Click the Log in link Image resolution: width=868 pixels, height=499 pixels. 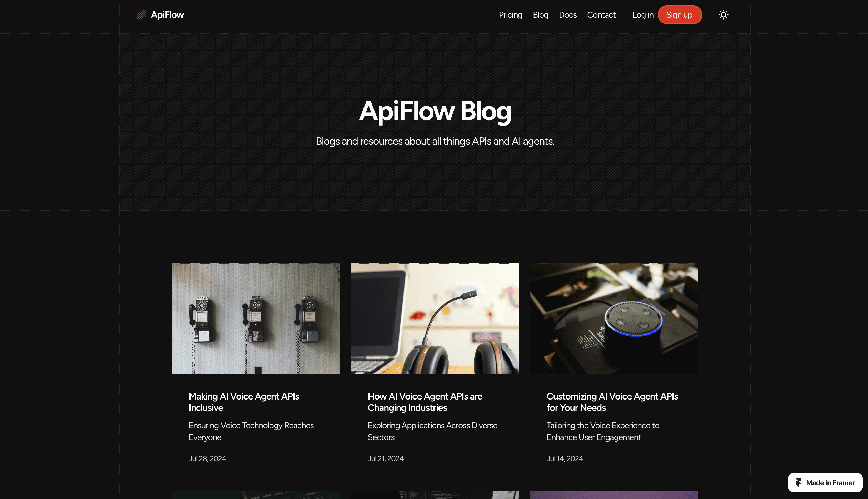coord(642,15)
